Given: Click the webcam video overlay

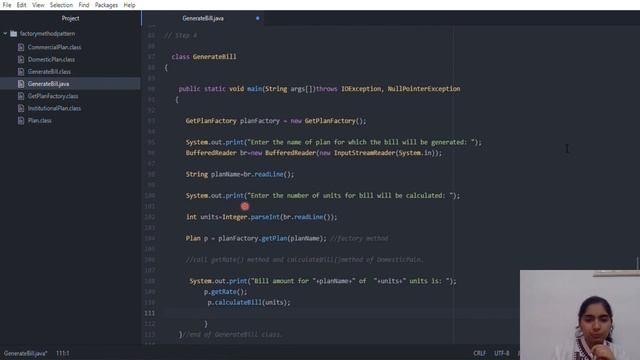Looking at the screenshot, I should tap(580, 315).
